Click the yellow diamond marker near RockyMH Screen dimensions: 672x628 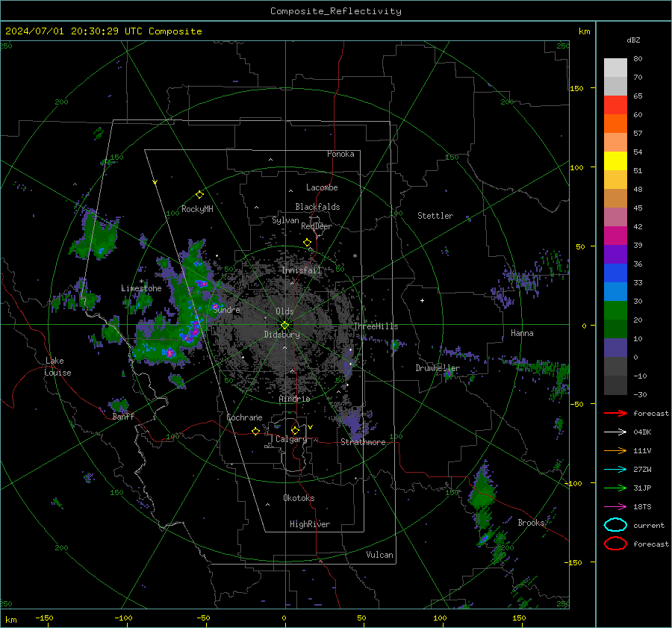pos(199,195)
